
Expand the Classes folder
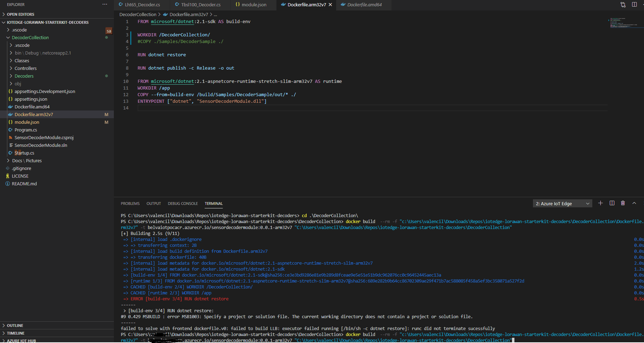click(x=57, y=60)
